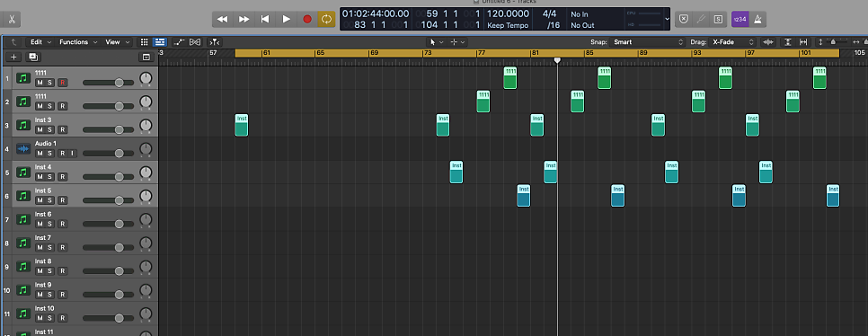Image resolution: width=868 pixels, height=336 pixels.
Task: Toggle Cycle mode in the transport bar
Action: coord(326,19)
